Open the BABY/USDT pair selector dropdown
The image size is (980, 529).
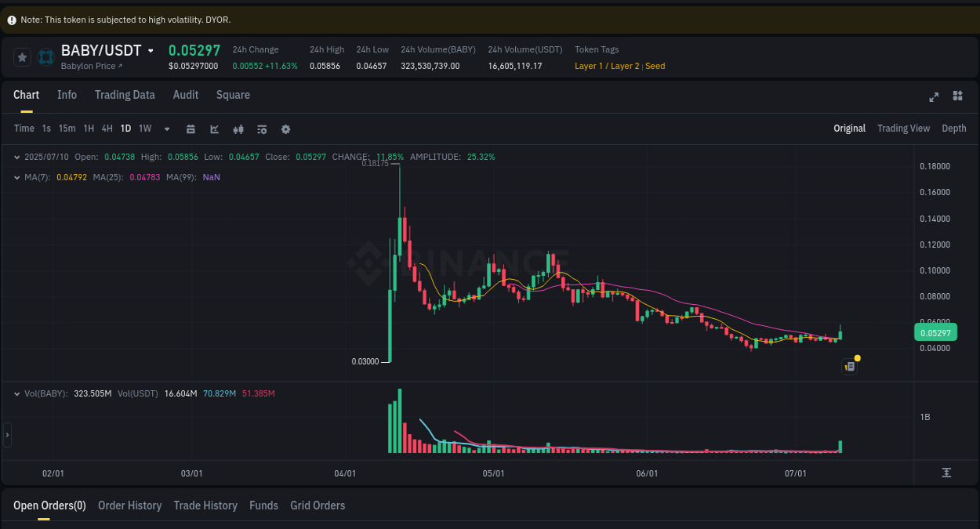tap(151, 49)
